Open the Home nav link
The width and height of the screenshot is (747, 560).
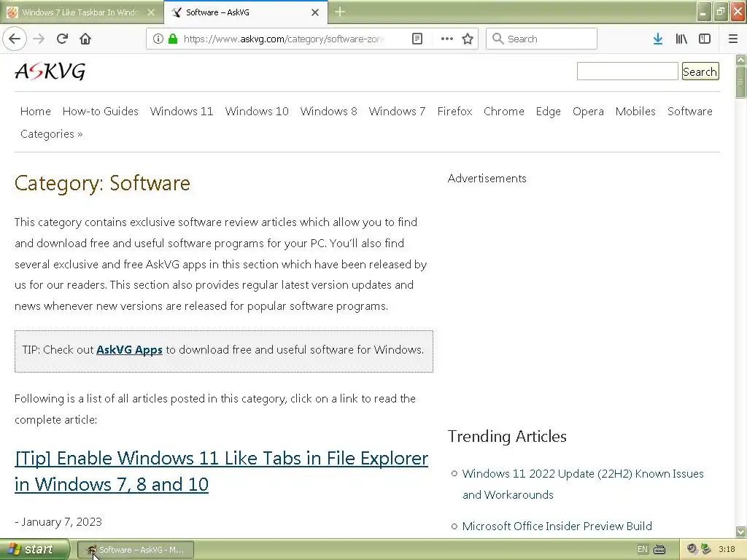click(x=36, y=111)
